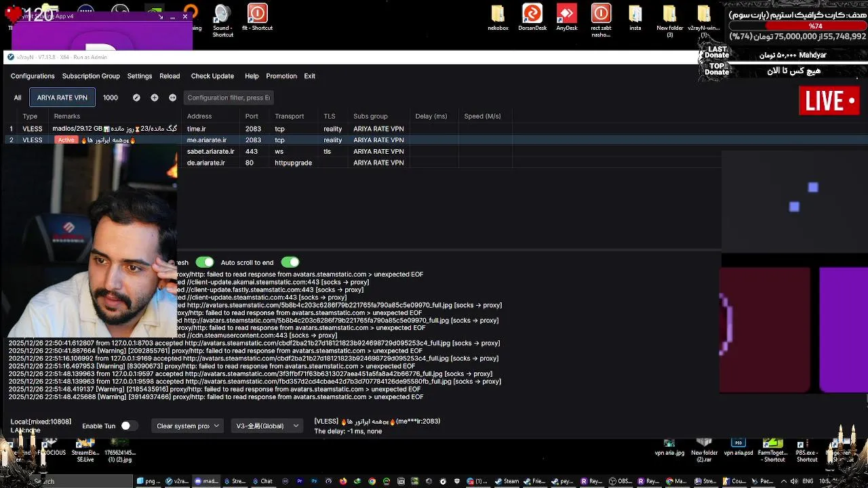Sort servers by the Type column header

[30, 116]
